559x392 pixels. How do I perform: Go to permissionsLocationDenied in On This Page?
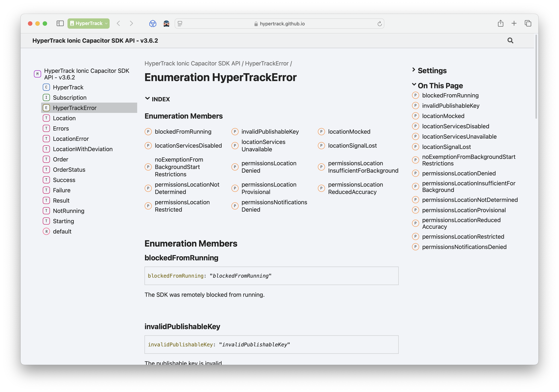coord(459,173)
